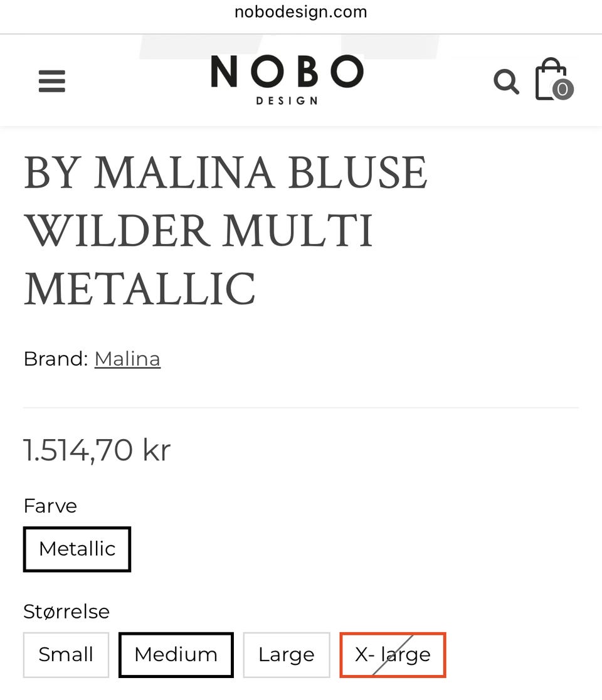Screen dimensions: 602x700
Task: Open the hamburger navigation menu
Action: click(52, 81)
